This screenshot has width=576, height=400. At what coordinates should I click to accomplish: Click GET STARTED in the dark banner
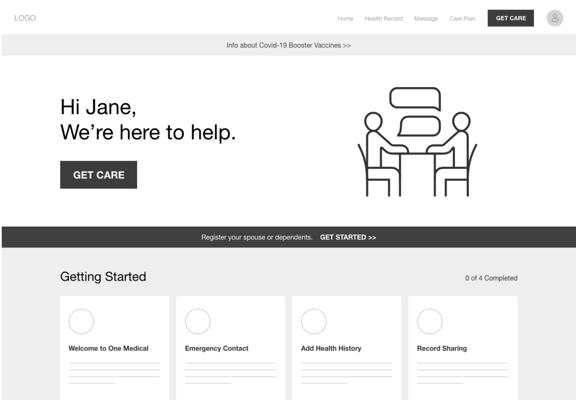click(348, 237)
